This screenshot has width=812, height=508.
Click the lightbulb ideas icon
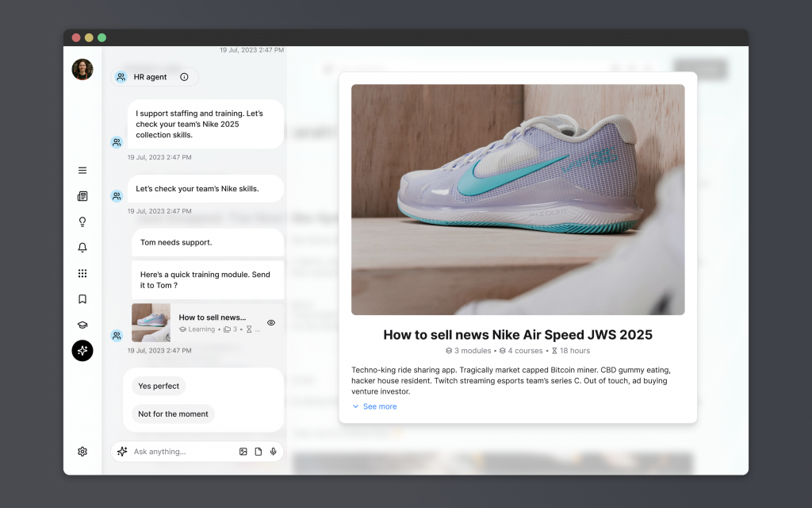pyautogui.click(x=82, y=222)
